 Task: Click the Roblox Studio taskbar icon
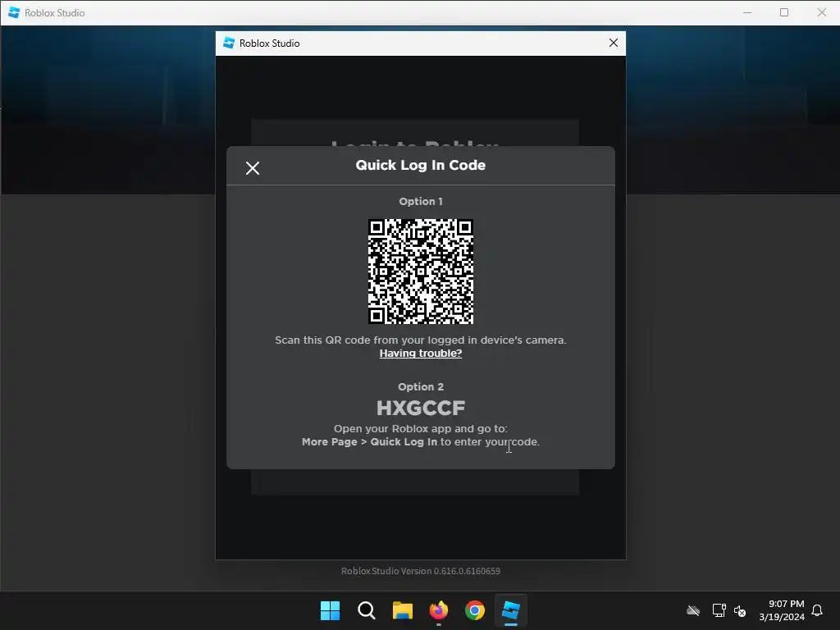tap(511, 610)
